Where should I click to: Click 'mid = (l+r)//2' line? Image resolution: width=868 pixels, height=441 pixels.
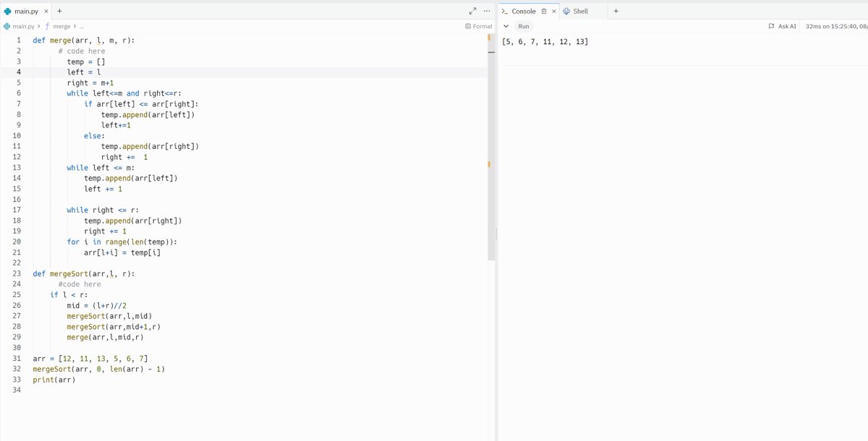click(x=97, y=306)
